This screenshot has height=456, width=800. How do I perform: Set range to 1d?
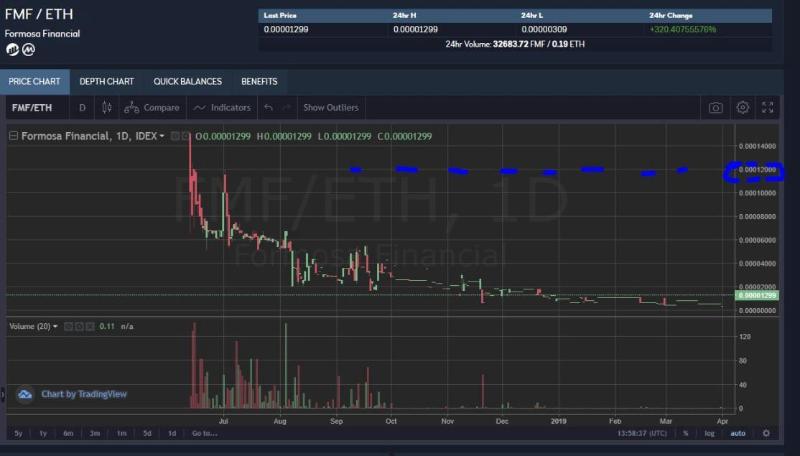pos(172,433)
